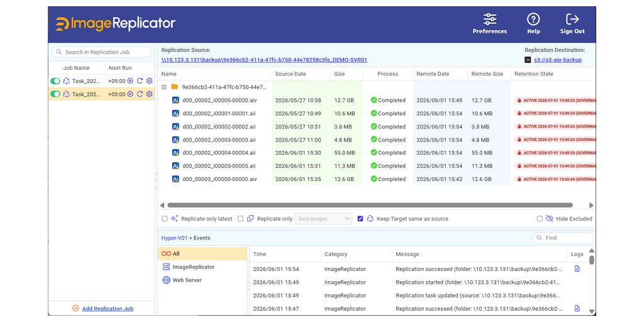Click the Completed checkmark for d00_00002_i00000-00000.aiv
Screen dimensions: 644x322
coord(374,100)
